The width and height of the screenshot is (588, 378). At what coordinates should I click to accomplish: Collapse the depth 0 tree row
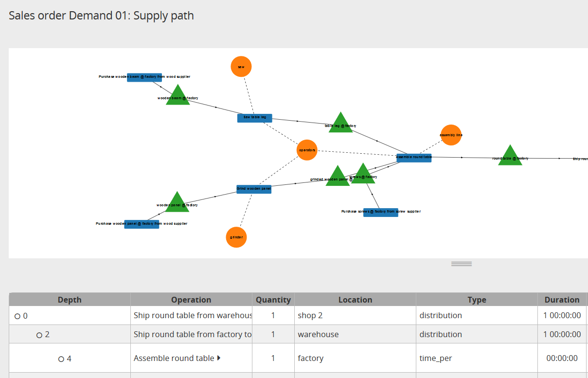point(18,316)
